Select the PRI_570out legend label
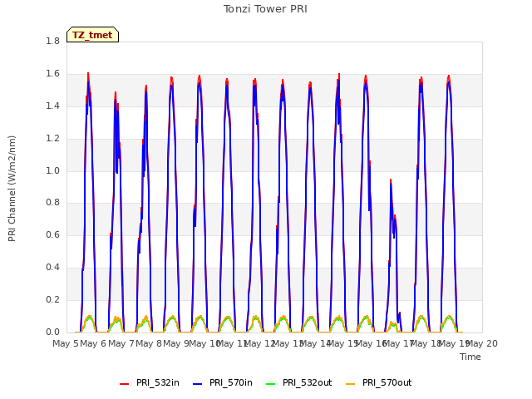Viewport: 532px width, 399px height. [387, 382]
